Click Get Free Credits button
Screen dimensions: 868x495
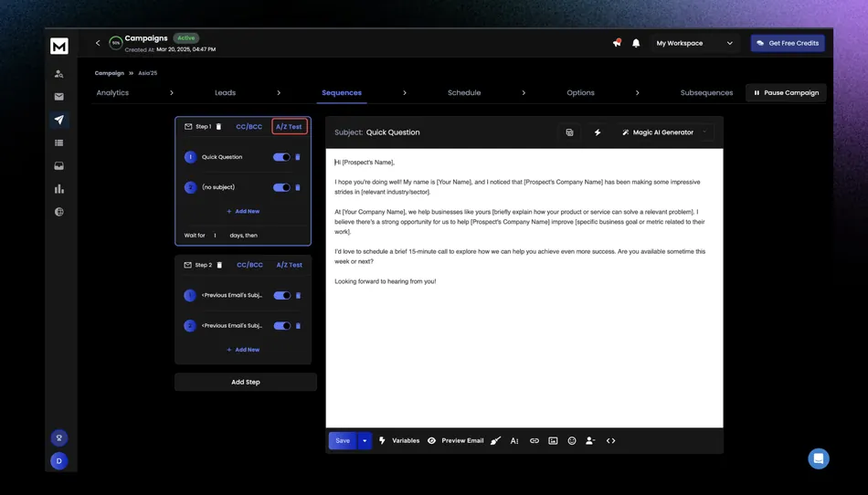click(788, 43)
